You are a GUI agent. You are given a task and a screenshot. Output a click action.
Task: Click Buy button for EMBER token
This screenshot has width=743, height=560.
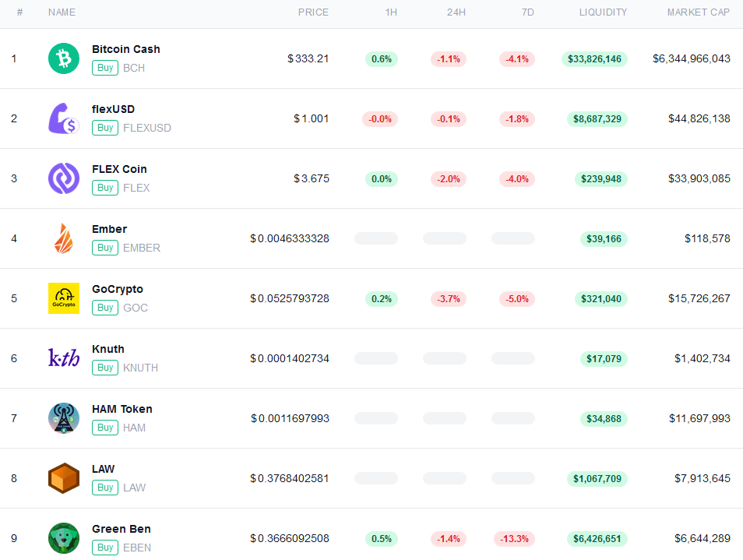104,248
